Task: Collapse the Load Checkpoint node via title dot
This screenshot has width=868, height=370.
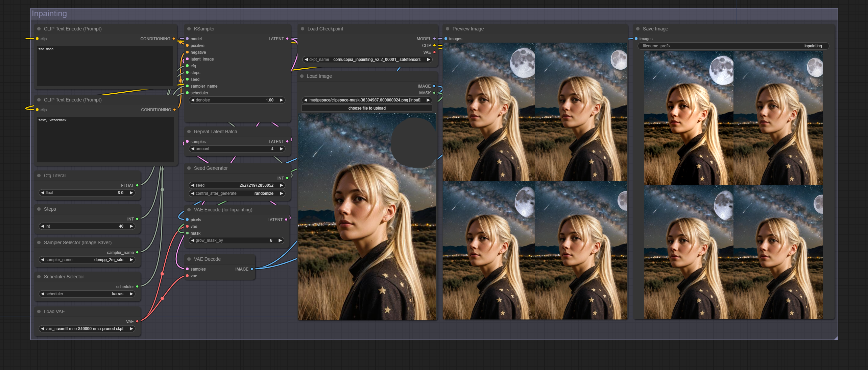Action: 303,29
